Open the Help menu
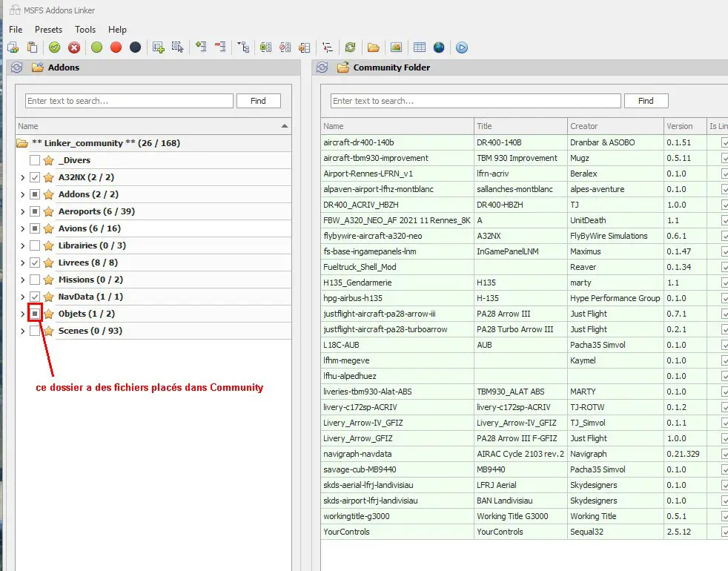 click(117, 29)
